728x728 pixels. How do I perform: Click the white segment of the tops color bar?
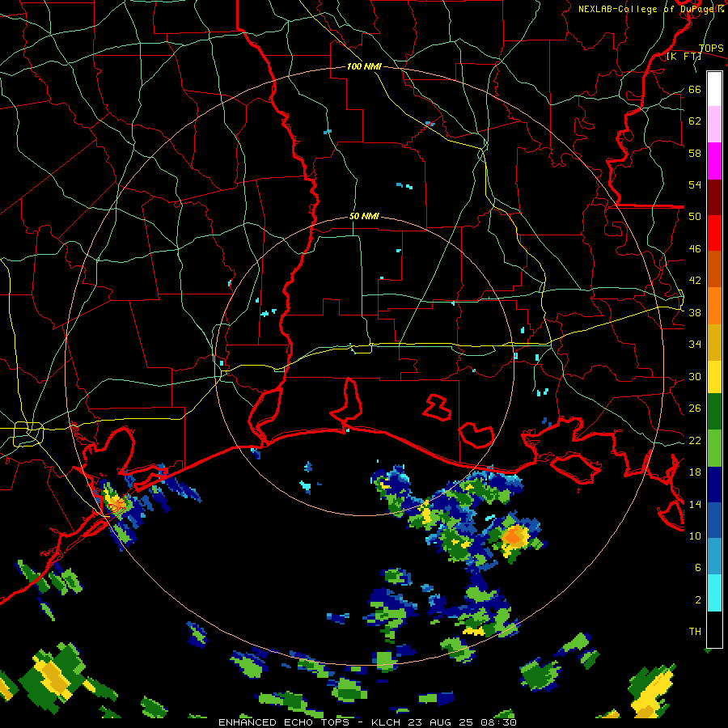point(714,89)
